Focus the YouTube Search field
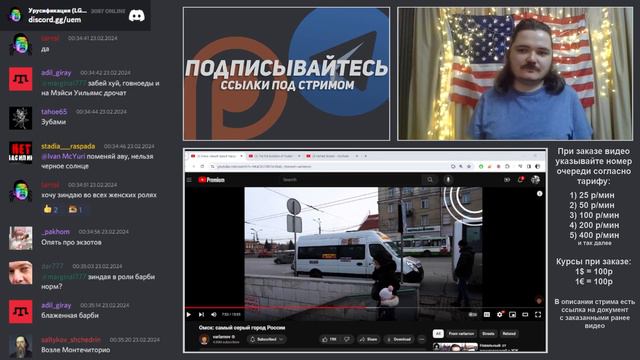 click(351, 180)
